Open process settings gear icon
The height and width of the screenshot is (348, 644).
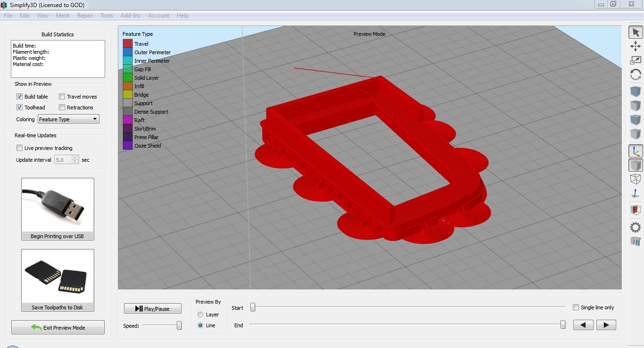636,227
